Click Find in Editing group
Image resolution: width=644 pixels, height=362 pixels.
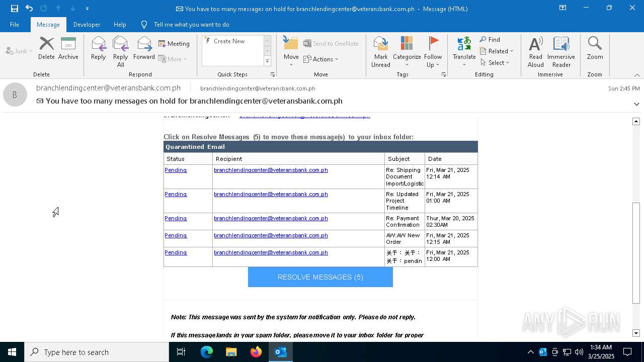[490, 40]
